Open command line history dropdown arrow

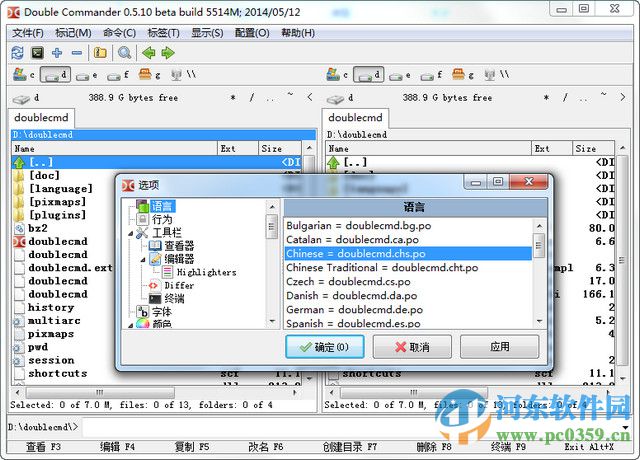(625, 428)
